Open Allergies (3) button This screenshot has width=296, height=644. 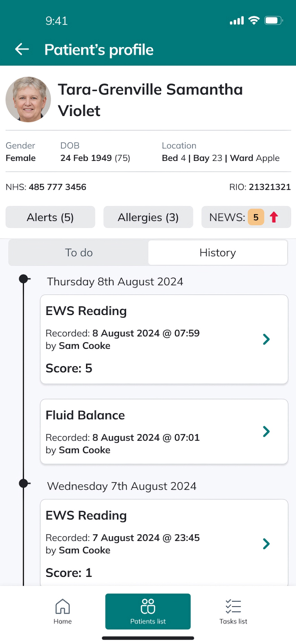148,217
